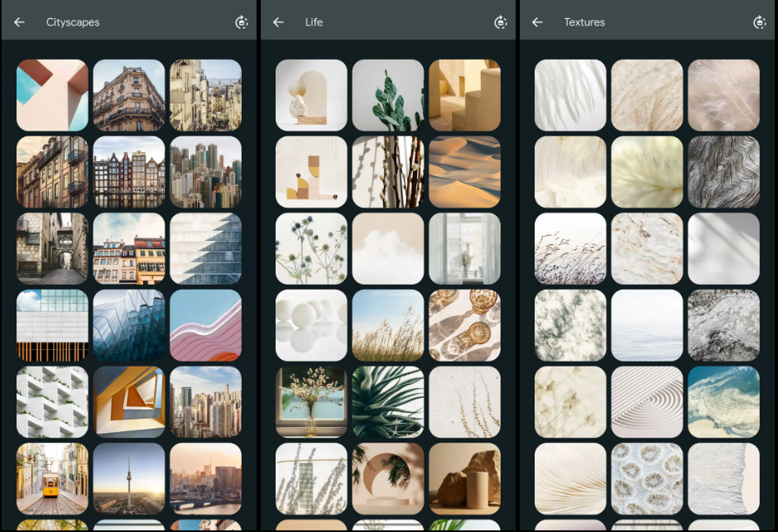The height and width of the screenshot is (532, 778).
Task: Go back from the Life screen
Action: [278, 22]
